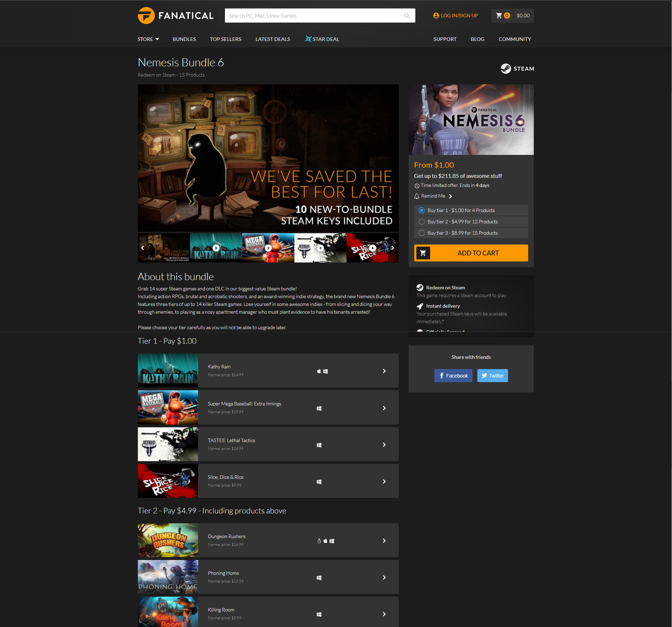The width and height of the screenshot is (672, 627).
Task: Click the search games input field
Action: 320,16
